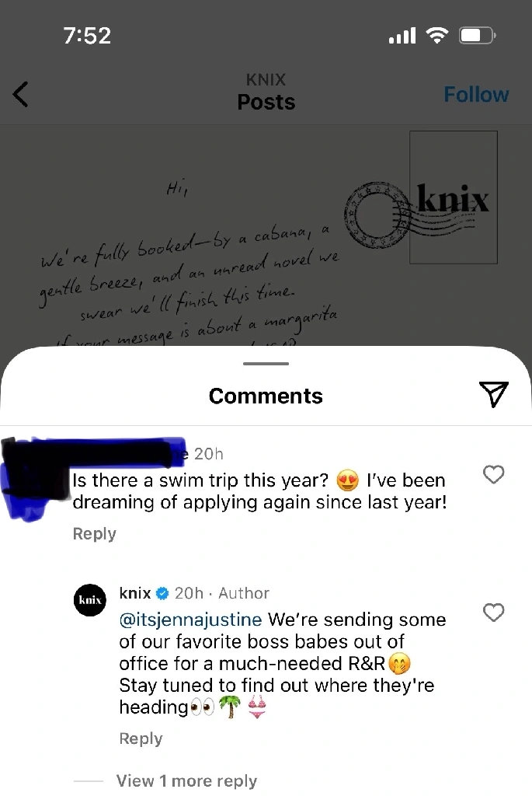Follow the KNIX account
Image resolution: width=532 pixels, height=796 pixels.
point(476,94)
